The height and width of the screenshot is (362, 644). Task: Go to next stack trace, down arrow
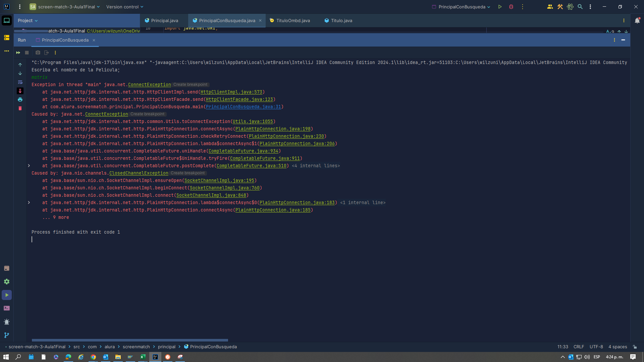[x=20, y=73]
